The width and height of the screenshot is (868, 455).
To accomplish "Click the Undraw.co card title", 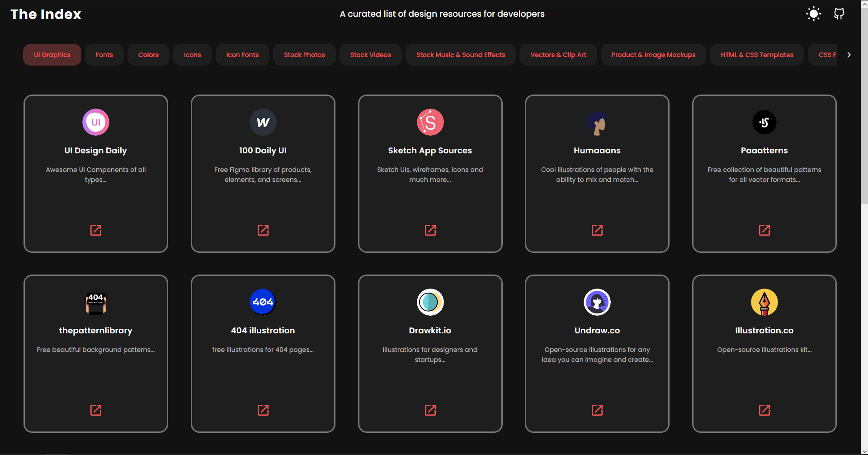I will point(597,331).
